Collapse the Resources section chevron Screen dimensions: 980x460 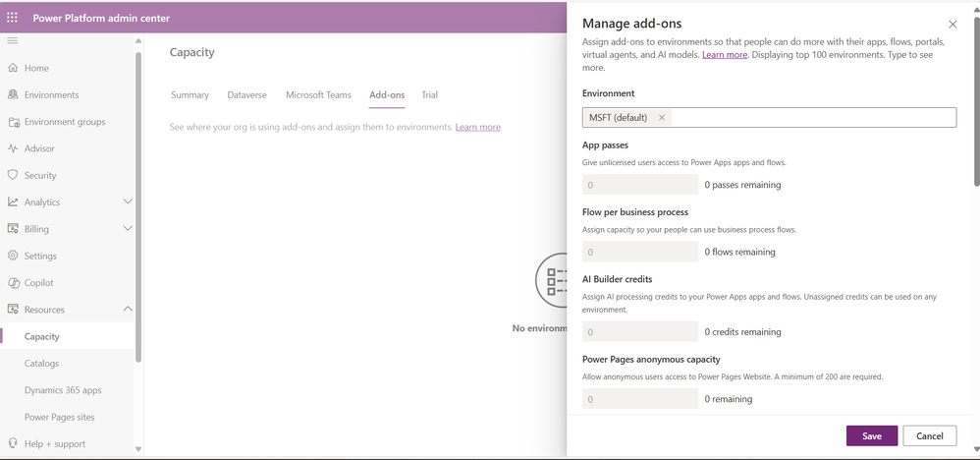coord(128,310)
